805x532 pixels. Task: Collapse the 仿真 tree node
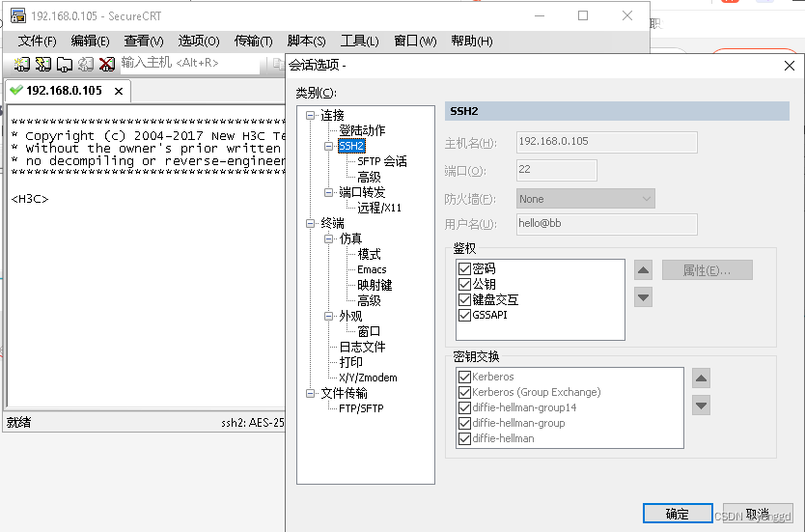pyautogui.click(x=328, y=238)
